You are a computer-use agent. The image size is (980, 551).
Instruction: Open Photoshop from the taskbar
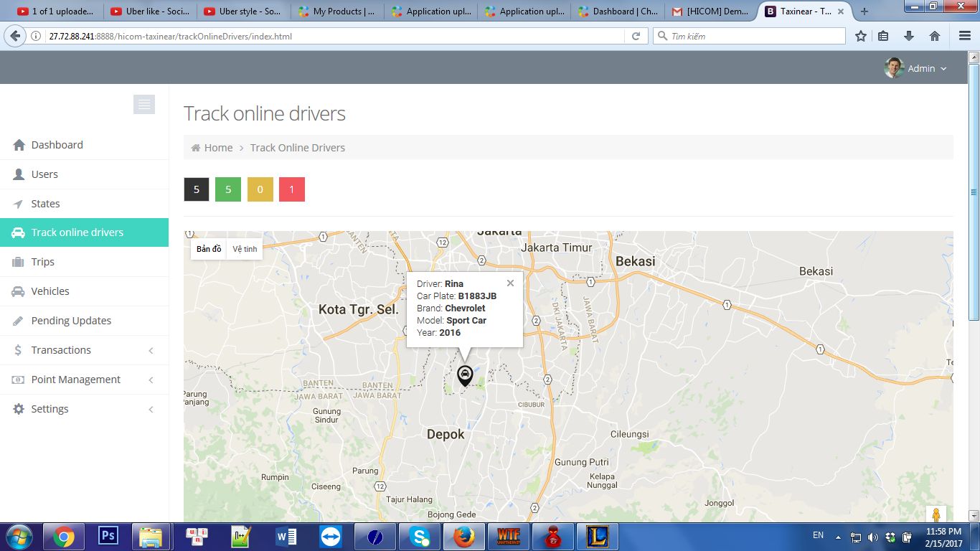point(108,536)
